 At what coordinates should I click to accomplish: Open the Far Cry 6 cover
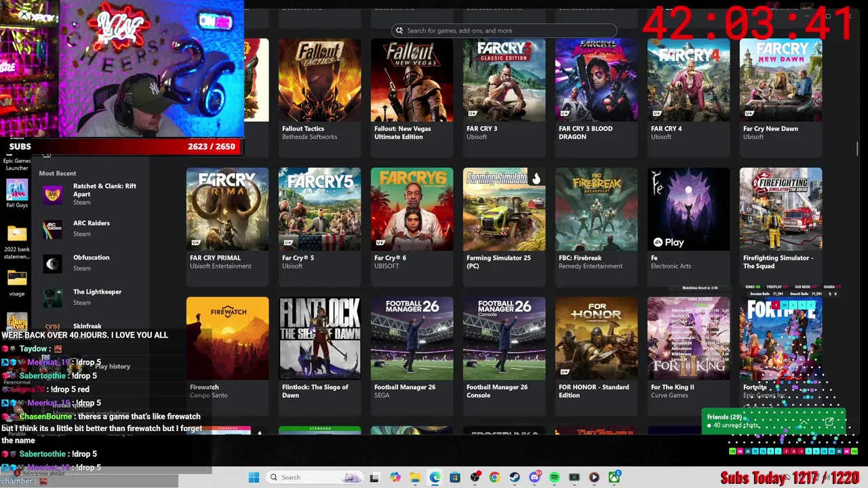412,209
